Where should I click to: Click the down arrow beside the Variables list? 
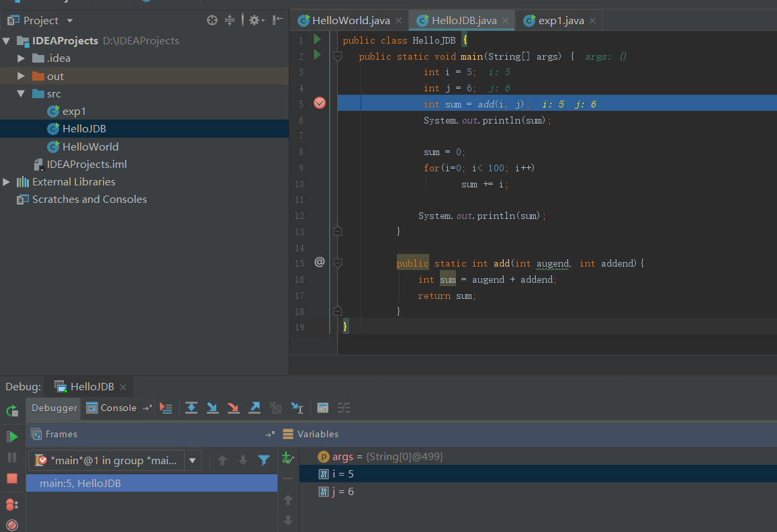288,521
